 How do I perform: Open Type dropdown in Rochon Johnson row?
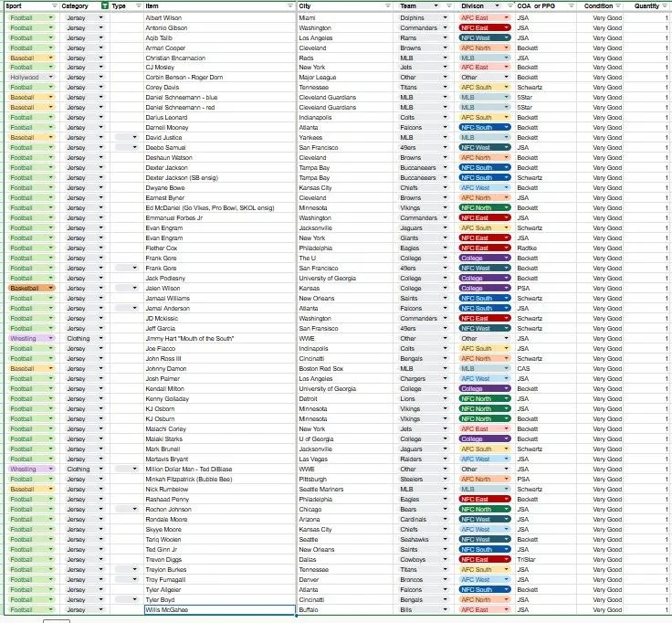coord(134,509)
